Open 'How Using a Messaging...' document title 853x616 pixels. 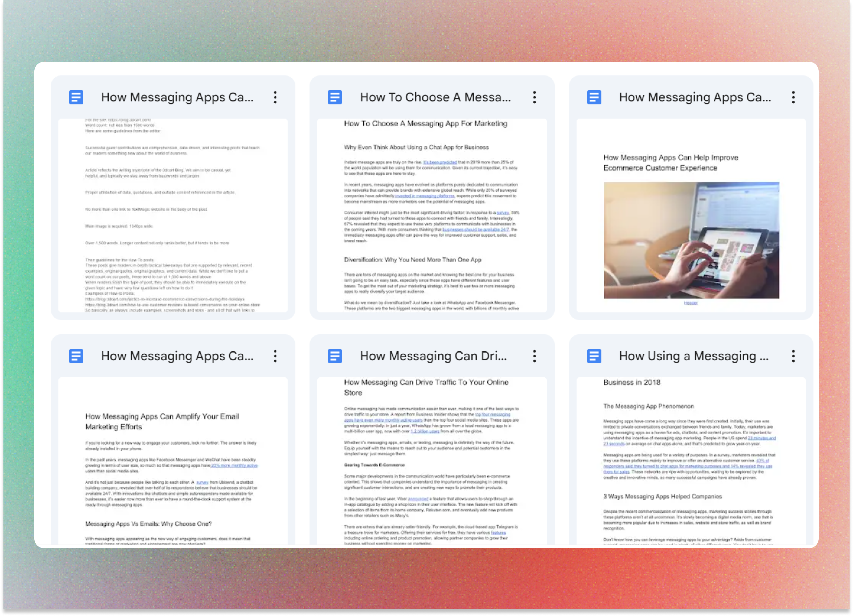(693, 356)
